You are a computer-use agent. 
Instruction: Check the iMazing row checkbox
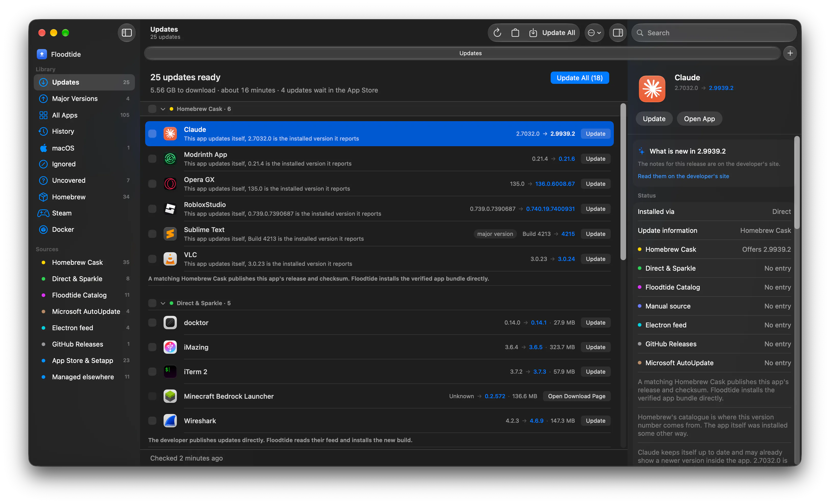[152, 347]
